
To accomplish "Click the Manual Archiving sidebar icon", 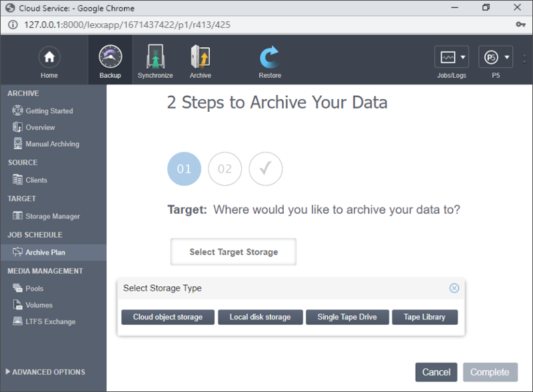I will [x=18, y=143].
